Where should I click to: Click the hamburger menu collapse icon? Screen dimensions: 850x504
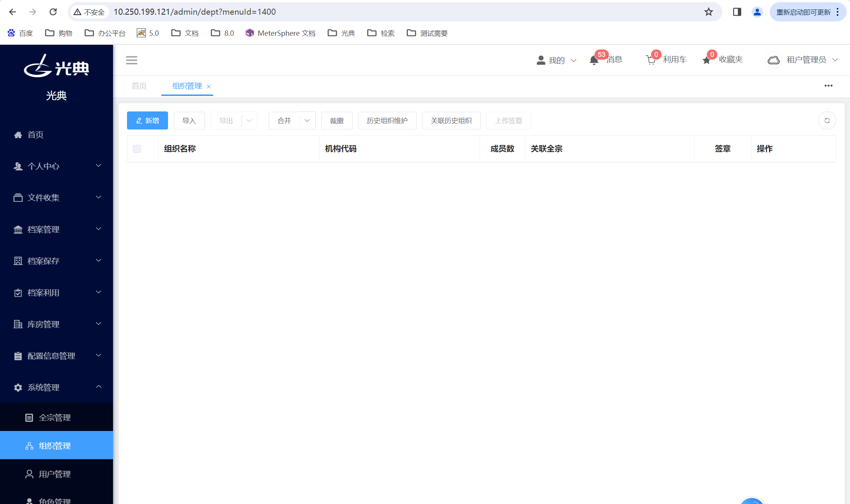coord(131,60)
